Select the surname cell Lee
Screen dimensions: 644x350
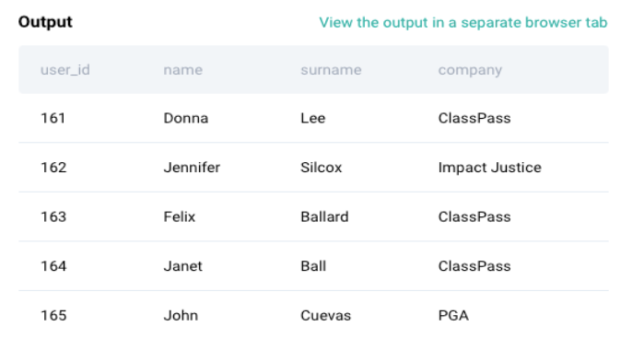click(313, 118)
